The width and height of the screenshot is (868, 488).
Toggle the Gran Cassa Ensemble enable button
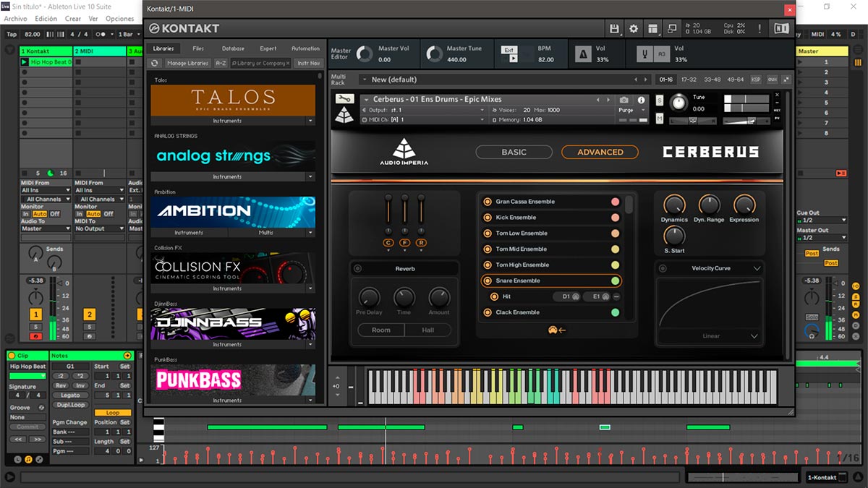[x=488, y=202]
